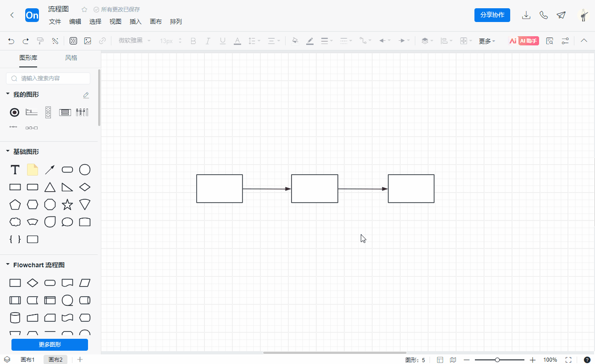Switch to the 图形库 tab
This screenshot has height=364, width=595.
[28, 58]
